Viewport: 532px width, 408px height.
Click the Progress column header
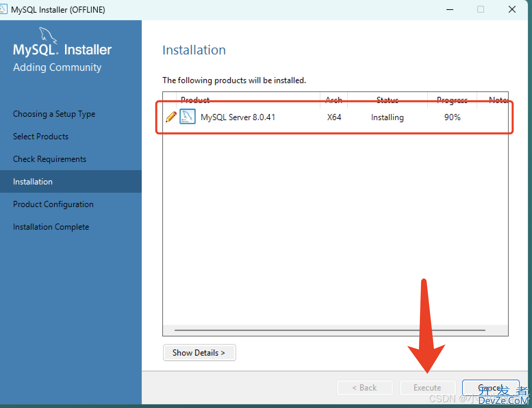point(452,100)
